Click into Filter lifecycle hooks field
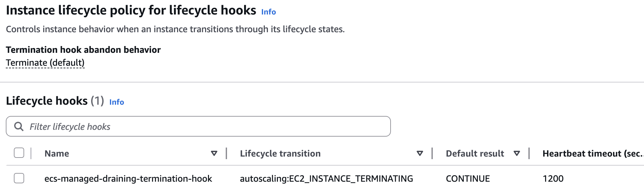The image size is (644, 192). click(x=206, y=127)
